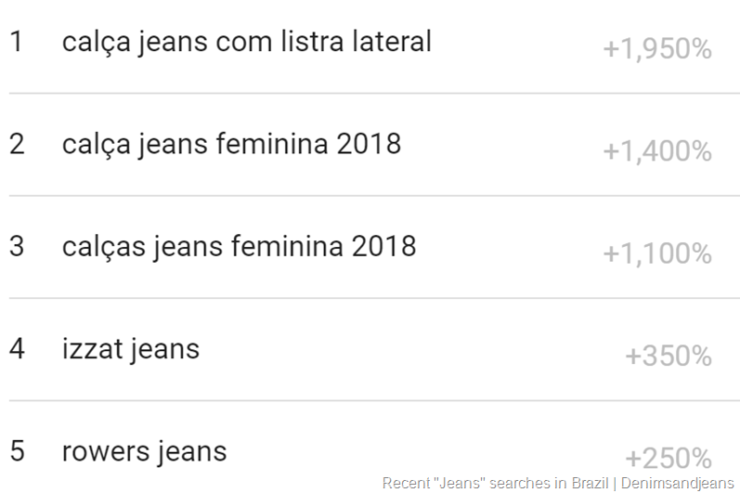The height and width of the screenshot is (493, 740).
Task: Click the 'Recent "Jeans" searches in Brazil' caption
Action: [x=496, y=483]
